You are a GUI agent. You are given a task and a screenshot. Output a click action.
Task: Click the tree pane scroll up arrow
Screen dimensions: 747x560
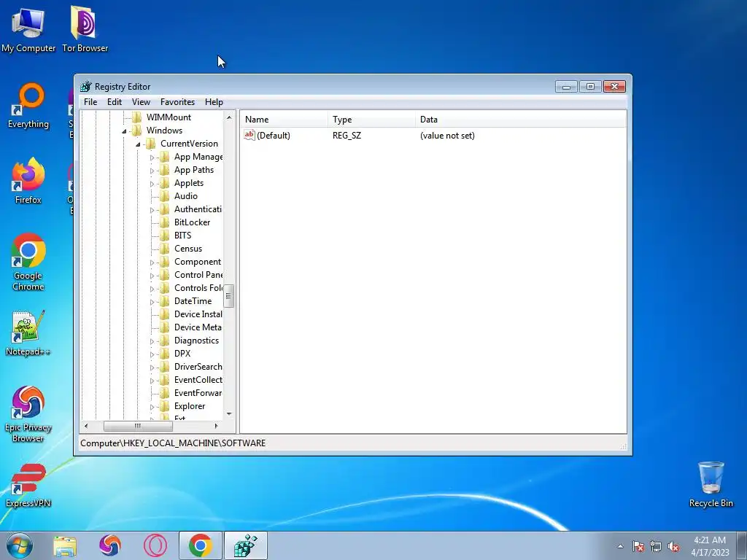(x=229, y=117)
